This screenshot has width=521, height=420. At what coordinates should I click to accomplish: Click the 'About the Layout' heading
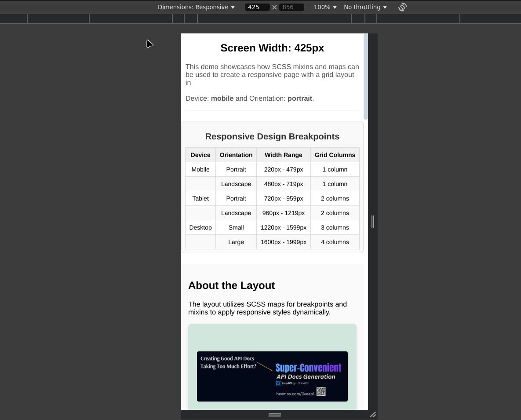coord(232,285)
